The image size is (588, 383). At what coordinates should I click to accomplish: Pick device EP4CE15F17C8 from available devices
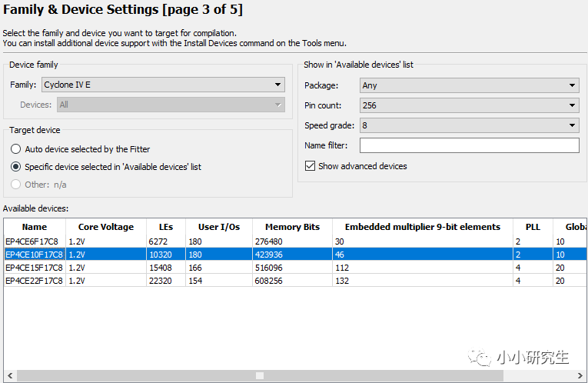click(35, 268)
